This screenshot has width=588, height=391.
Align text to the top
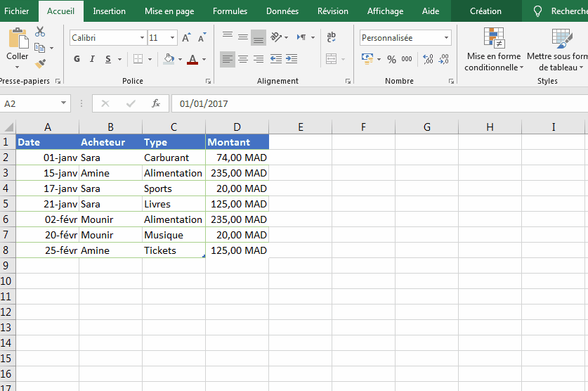[x=227, y=37]
